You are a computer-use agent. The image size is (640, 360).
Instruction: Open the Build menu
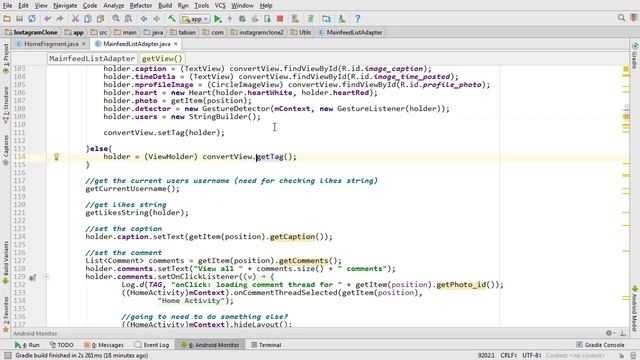165,6
